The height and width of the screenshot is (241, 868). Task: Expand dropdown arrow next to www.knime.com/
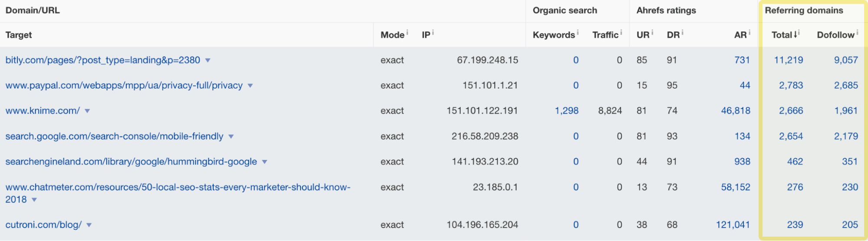coord(87,111)
